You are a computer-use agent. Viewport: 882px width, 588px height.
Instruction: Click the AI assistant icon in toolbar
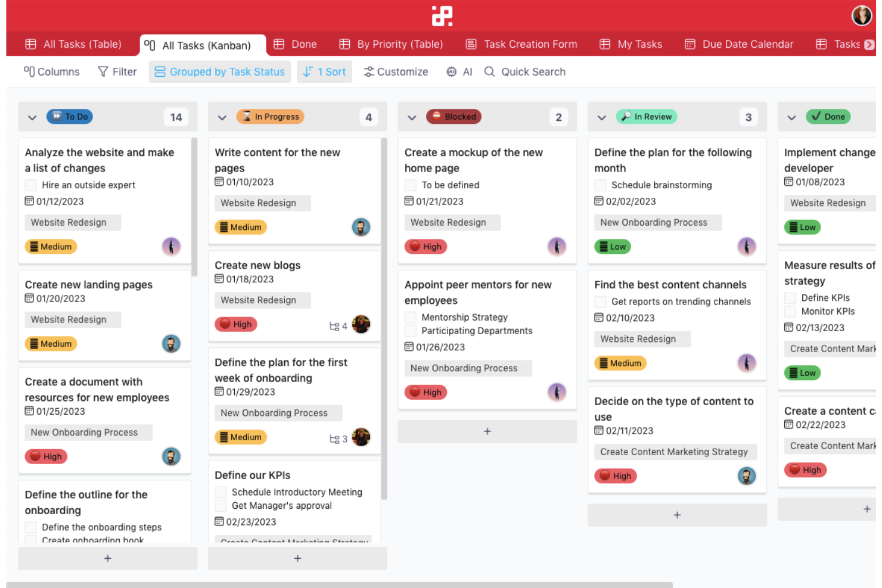coord(451,71)
